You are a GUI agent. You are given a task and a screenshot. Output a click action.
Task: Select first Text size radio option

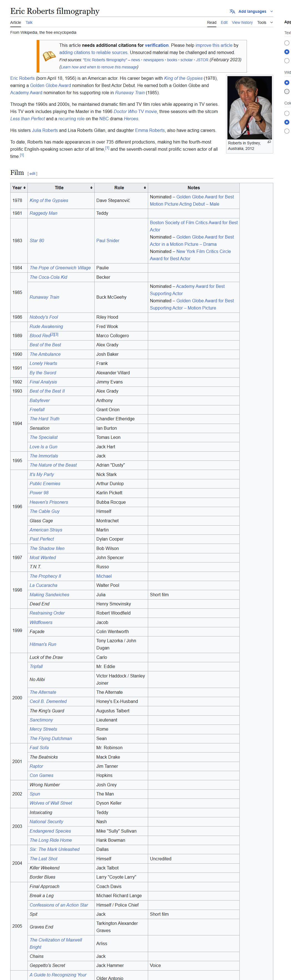(x=287, y=43)
